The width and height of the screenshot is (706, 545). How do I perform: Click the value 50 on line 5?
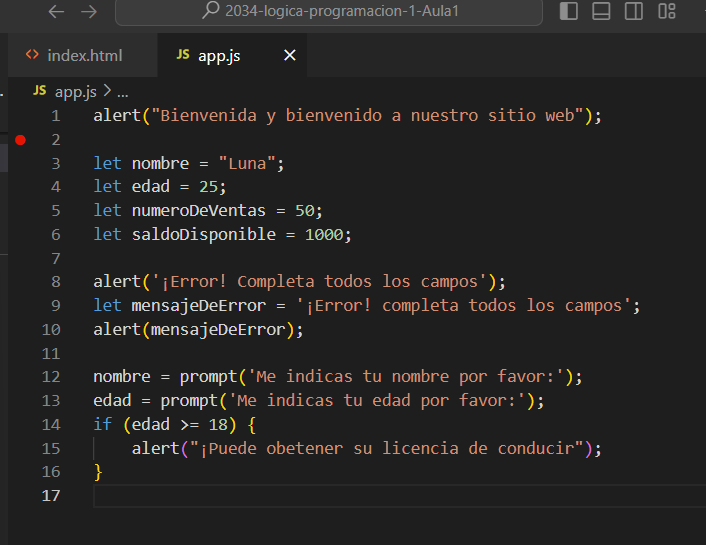tap(304, 210)
